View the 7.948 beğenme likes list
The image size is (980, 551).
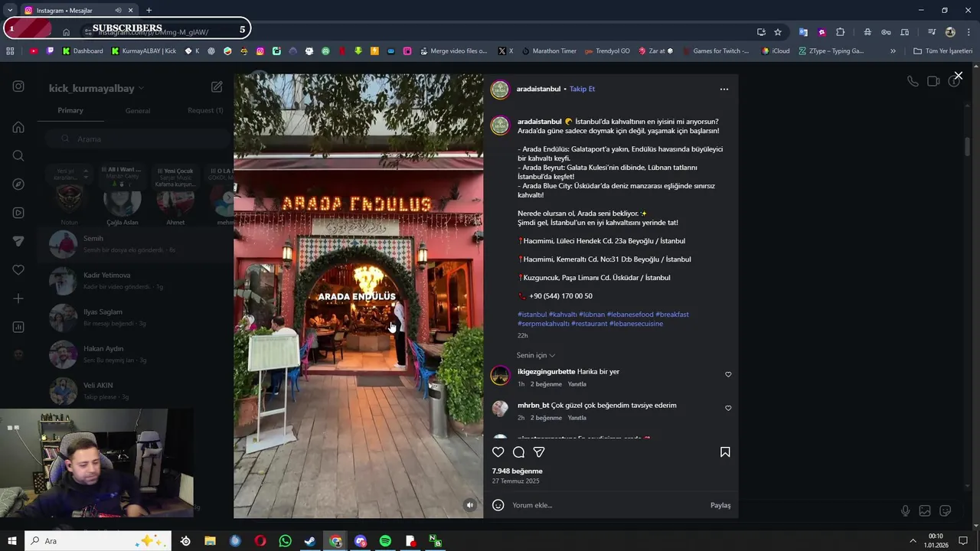(x=518, y=471)
